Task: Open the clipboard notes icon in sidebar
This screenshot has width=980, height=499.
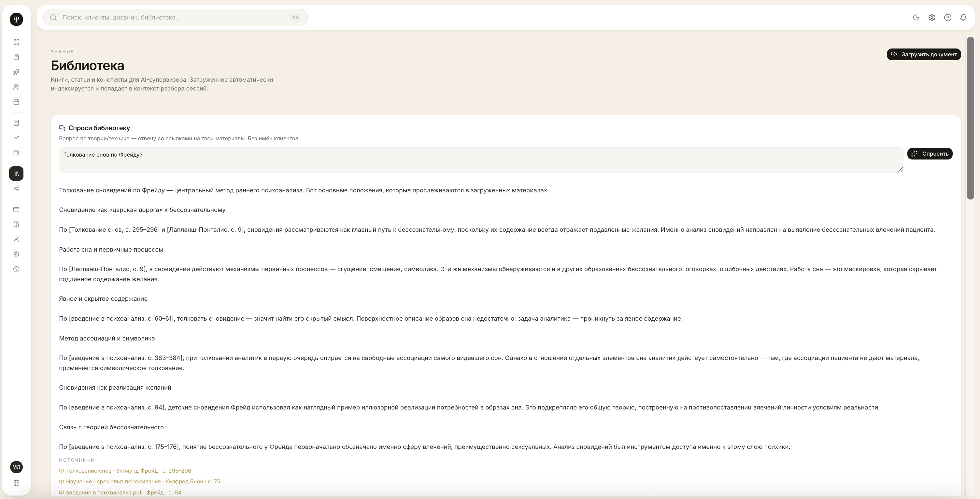Action: pos(16,57)
